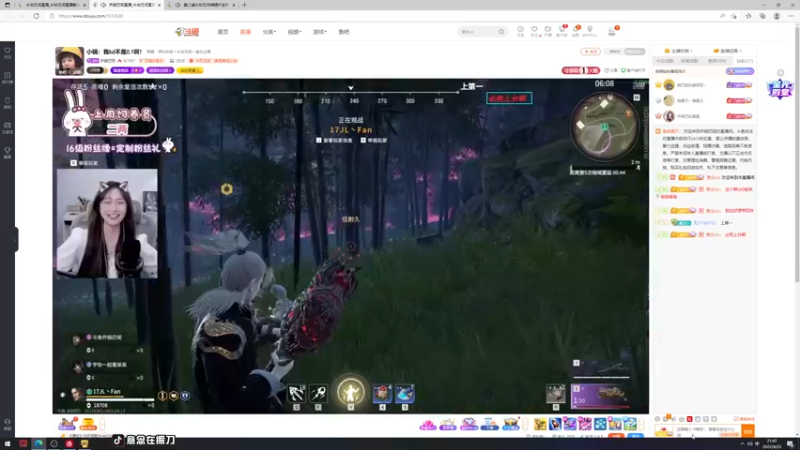Screen dimensions: 800x450
Task: Click the circular minimap in game
Action: tap(605, 128)
